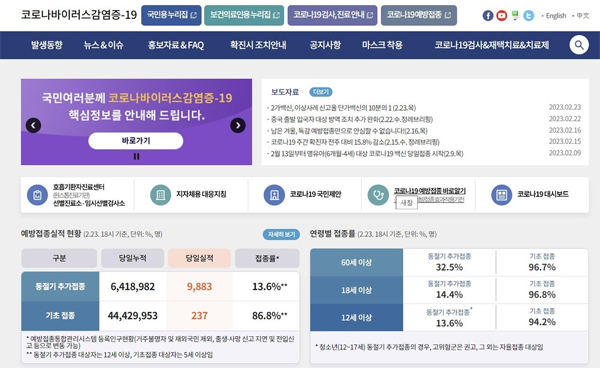Click the 9,883 daily value
Image resolution: width=600 pixels, height=368 pixels.
[x=199, y=287]
